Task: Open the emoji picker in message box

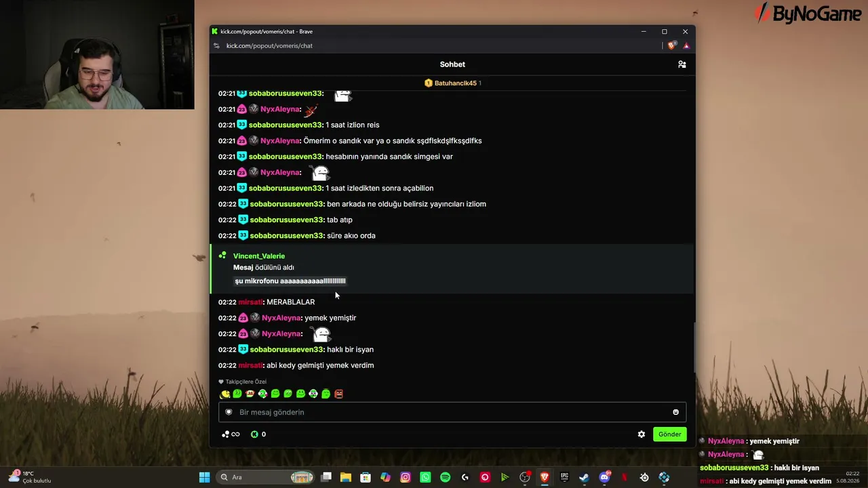Action: point(675,412)
